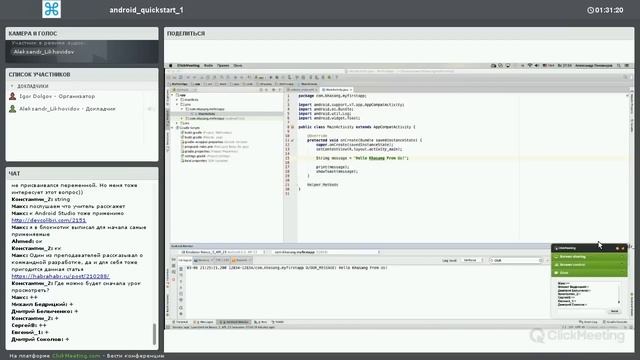Select gradle-wrapper.properties in project tree
Viewport: 640px width, 360px height.
214,142
